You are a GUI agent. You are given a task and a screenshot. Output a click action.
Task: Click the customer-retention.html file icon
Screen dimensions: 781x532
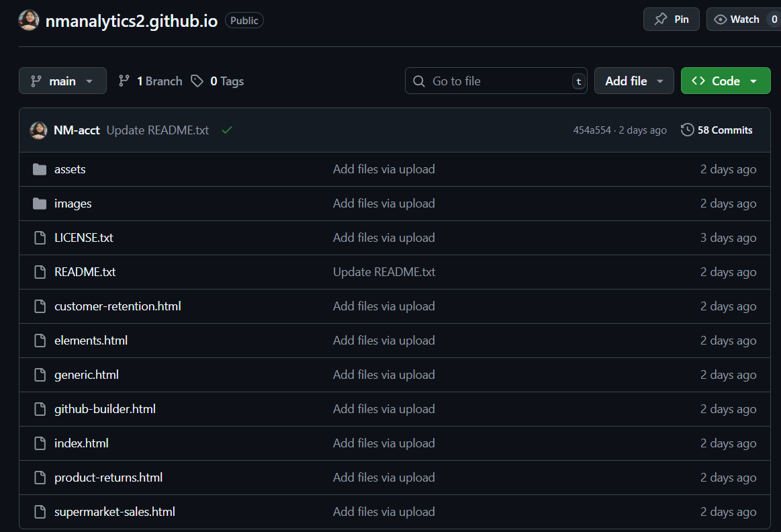(x=40, y=306)
